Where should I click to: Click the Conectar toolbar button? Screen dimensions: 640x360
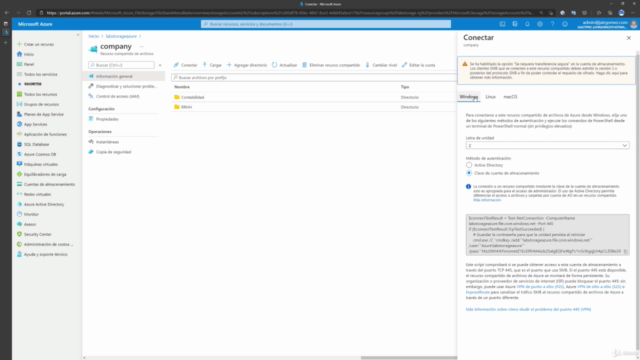[185, 65]
